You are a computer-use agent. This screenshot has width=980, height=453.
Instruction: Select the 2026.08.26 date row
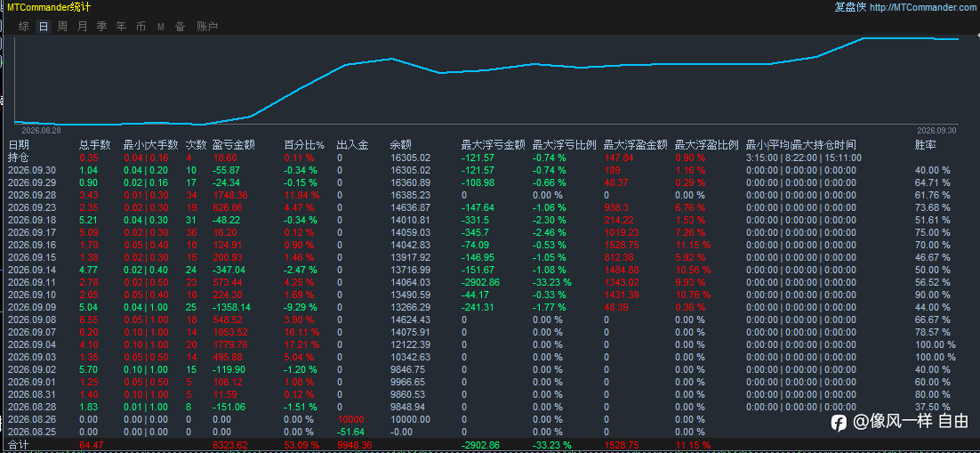[32, 419]
